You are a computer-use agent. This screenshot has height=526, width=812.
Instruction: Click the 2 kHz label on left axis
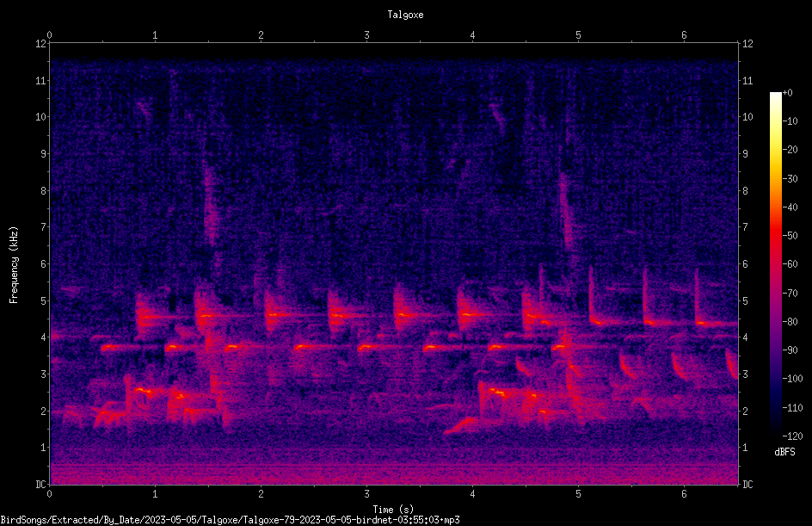point(44,411)
